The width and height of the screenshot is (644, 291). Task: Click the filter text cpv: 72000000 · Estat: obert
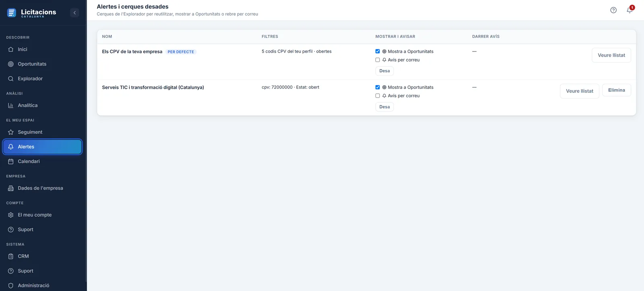(x=290, y=87)
